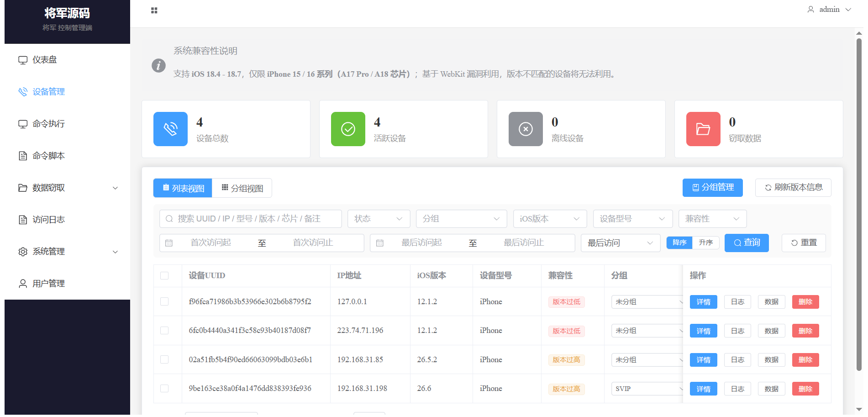The width and height of the screenshot is (868, 417).
Task: Click the phone icon for 设备管理
Action: (x=23, y=92)
